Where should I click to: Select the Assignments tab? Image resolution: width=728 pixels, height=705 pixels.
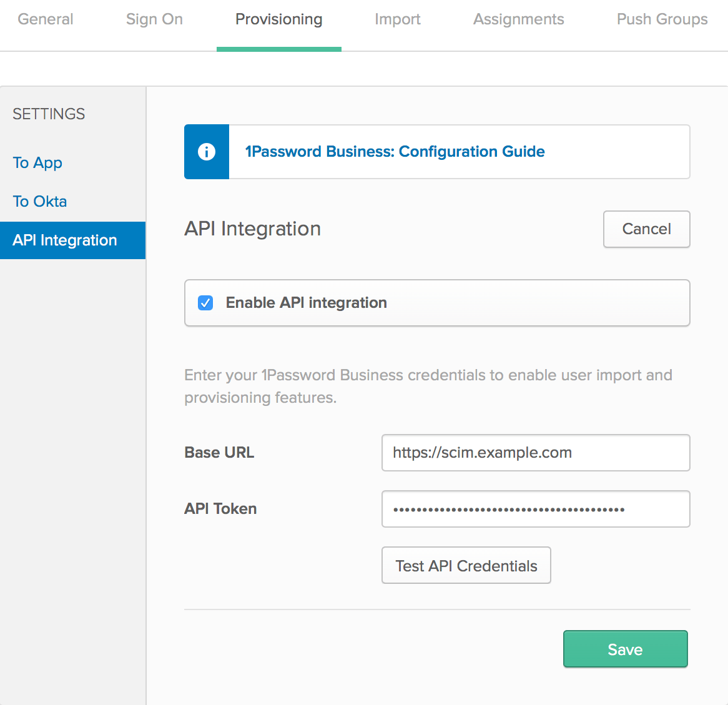[518, 19]
